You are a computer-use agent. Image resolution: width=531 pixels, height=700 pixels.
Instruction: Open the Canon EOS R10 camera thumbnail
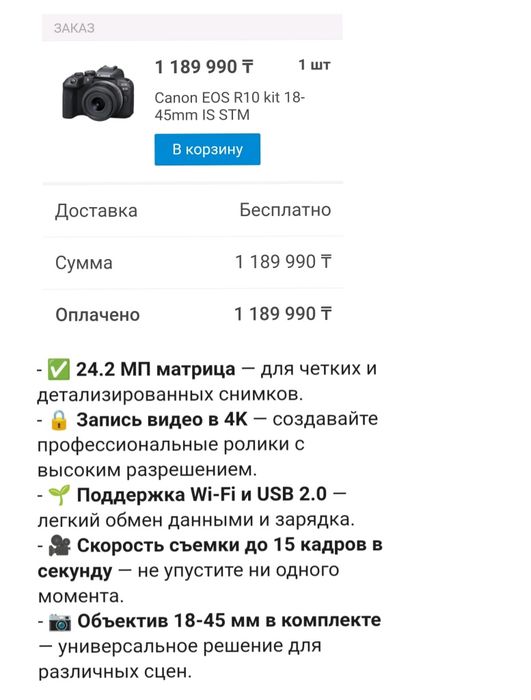[x=98, y=93]
